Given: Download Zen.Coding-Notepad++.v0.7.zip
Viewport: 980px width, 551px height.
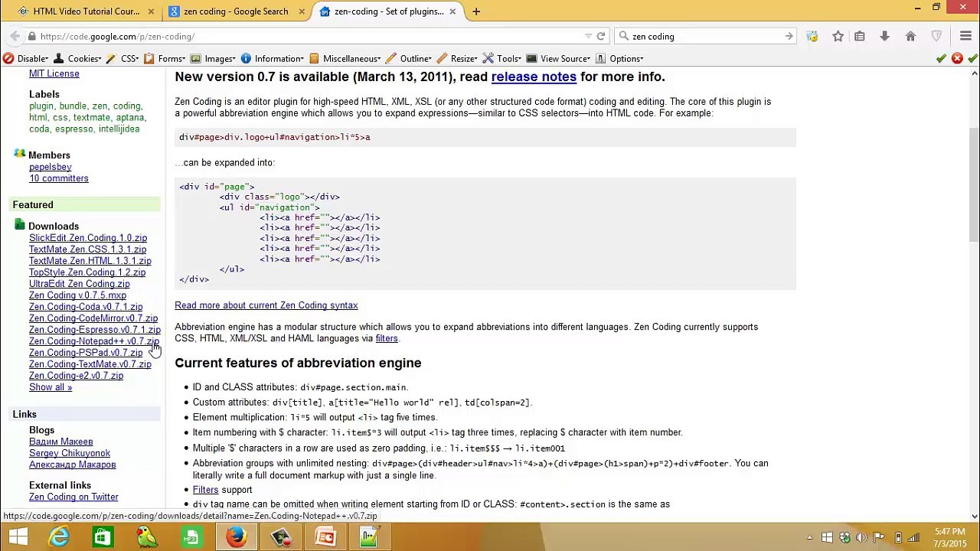Looking at the screenshot, I should pos(94,341).
